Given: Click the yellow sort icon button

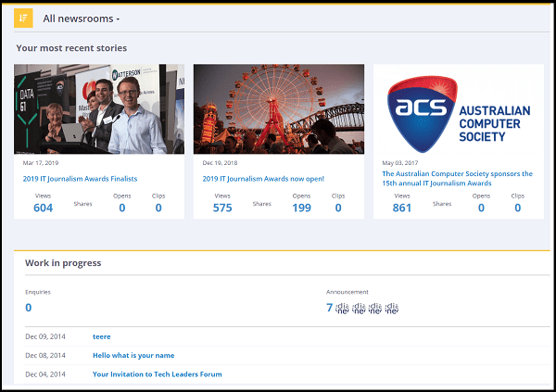Looking at the screenshot, I should tap(23, 19).
